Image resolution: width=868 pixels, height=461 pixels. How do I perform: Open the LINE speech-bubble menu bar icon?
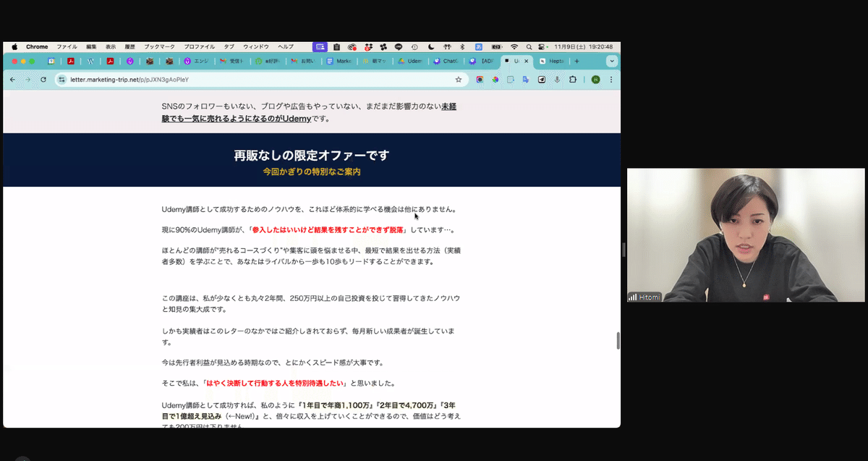click(399, 46)
